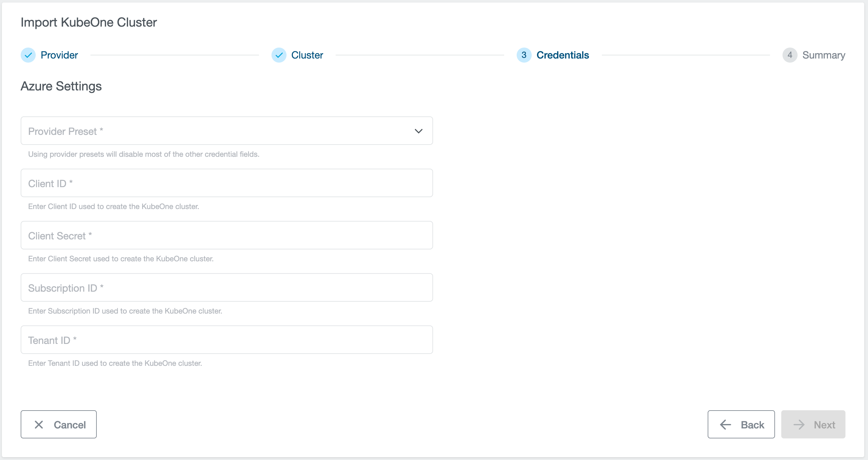Click the X icon in Cancel button
The height and width of the screenshot is (460, 868).
tap(39, 424)
